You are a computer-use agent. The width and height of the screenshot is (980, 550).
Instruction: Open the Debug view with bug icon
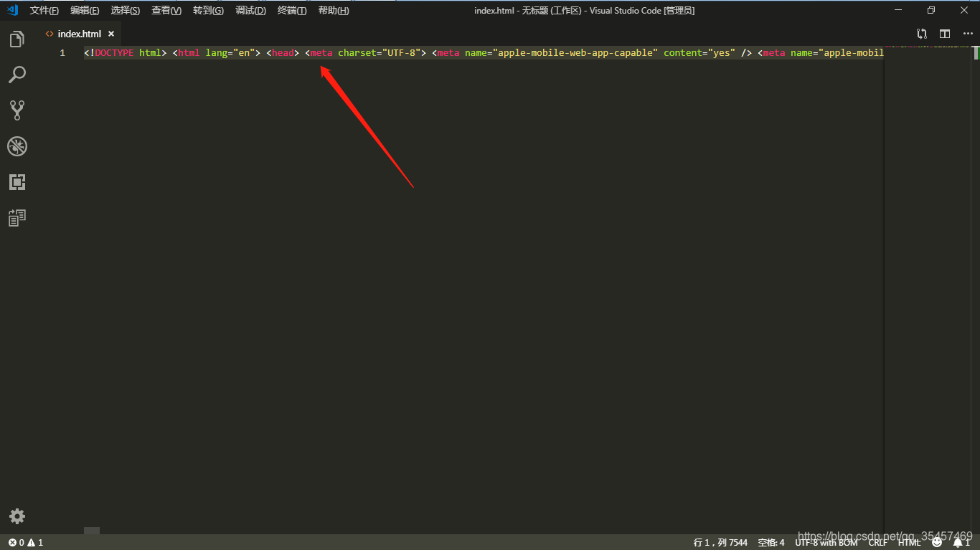pos(17,146)
